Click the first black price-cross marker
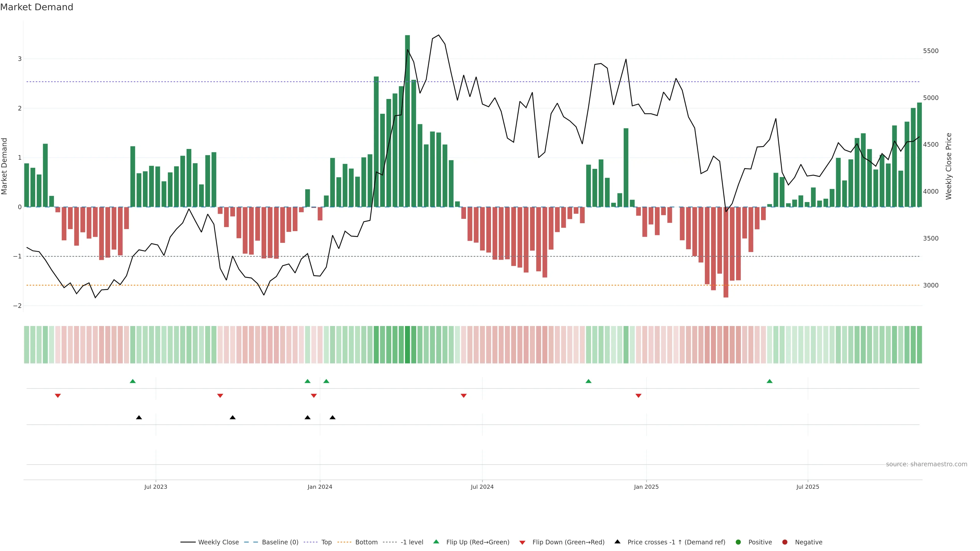Viewport: 980px width, 551px height. [x=139, y=418]
